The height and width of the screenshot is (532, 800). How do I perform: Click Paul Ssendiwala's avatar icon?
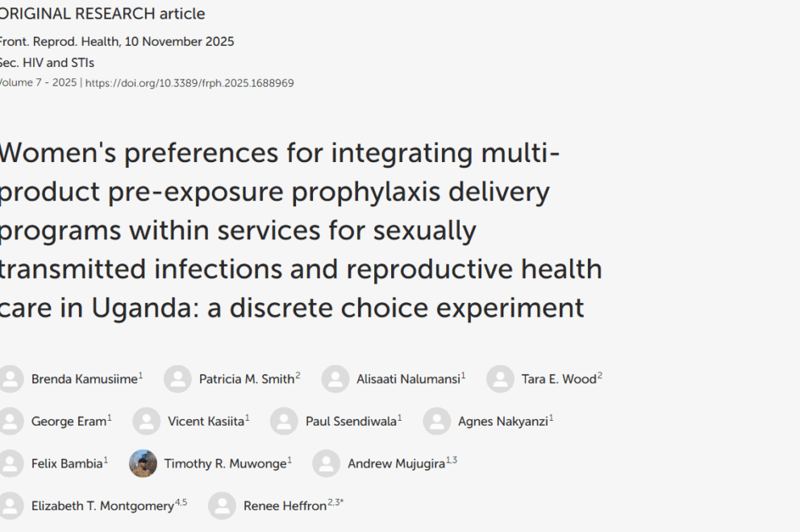coord(284,421)
